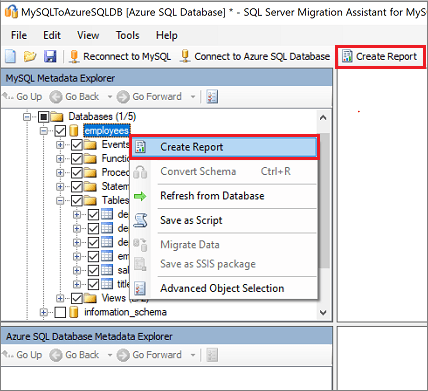Screen dimensions: 428x391
Task: Click Go Up in MySQL Metadata Explorer
Action: coord(23,97)
